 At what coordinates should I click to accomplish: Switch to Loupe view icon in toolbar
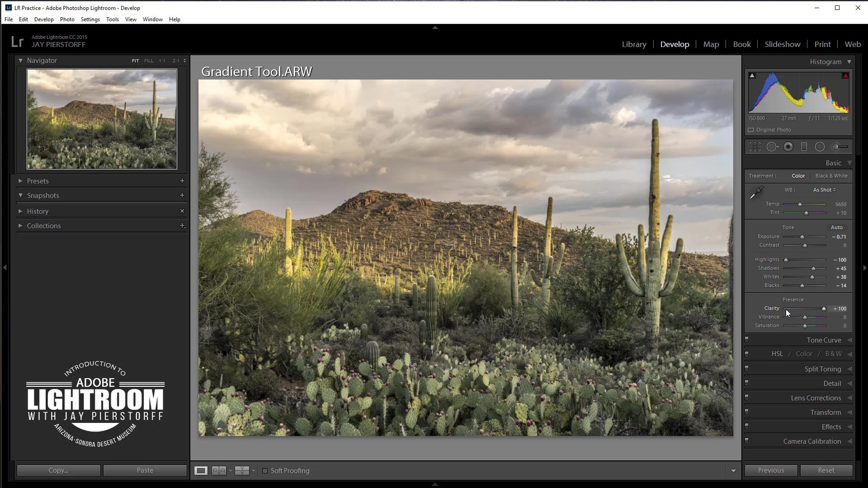click(x=201, y=471)
